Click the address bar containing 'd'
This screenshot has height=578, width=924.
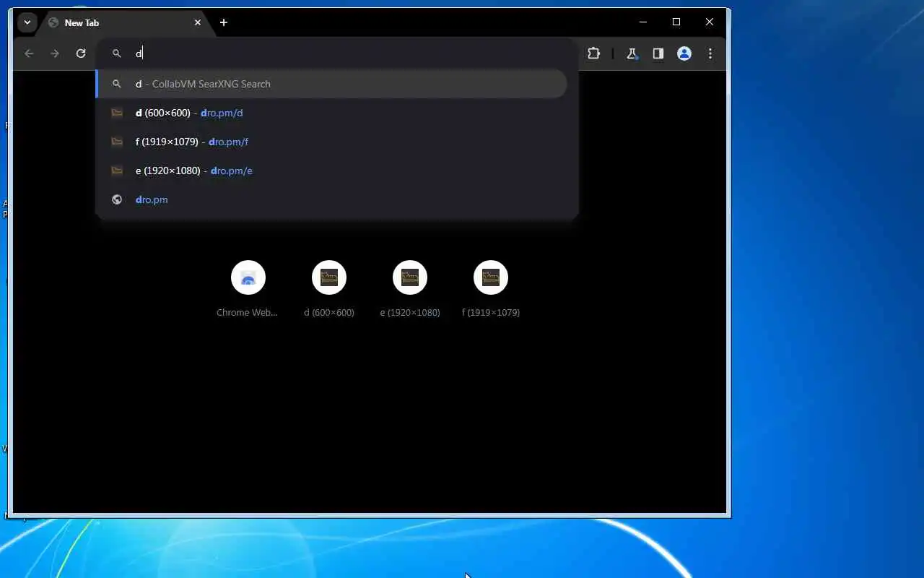[x=337, y=53]
